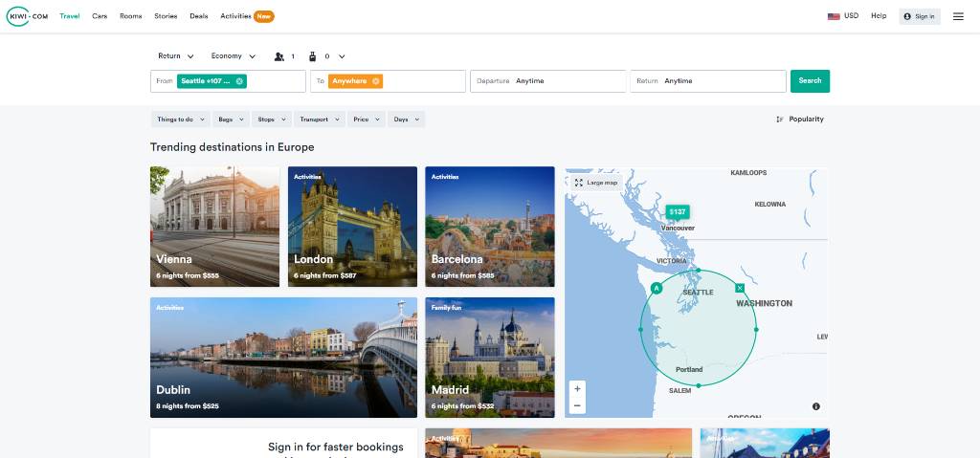
Task: Expand the passengers and bags dropdown
Action: click(342, 56)
